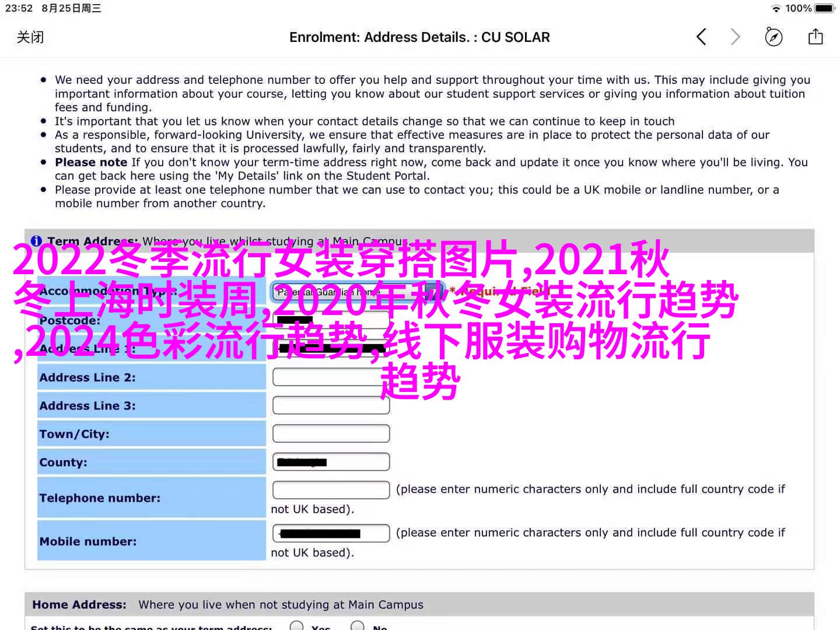Click the Postcode input field
840x630 pixels.
[331, 320]
